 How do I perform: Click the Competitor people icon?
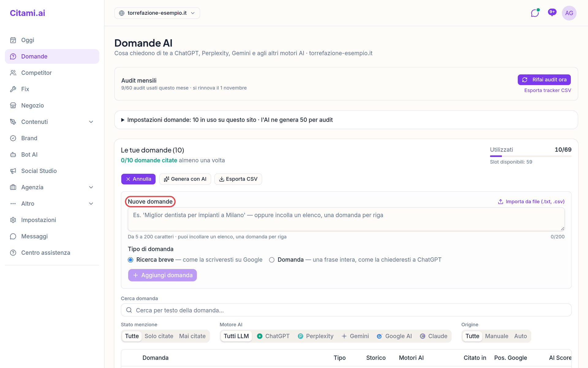tap(13, 73)
